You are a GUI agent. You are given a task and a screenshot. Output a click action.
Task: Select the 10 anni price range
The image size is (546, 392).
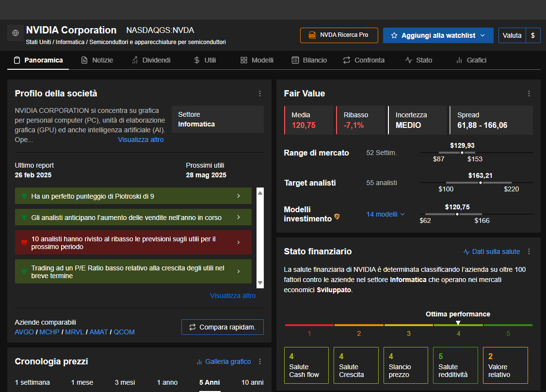(x=253, y=383)
